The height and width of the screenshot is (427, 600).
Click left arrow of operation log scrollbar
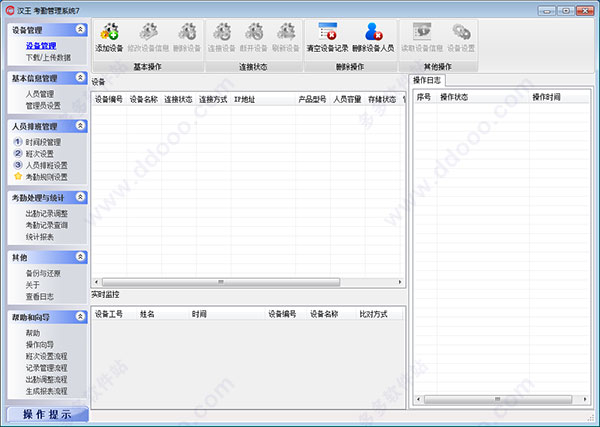point(418,399)
